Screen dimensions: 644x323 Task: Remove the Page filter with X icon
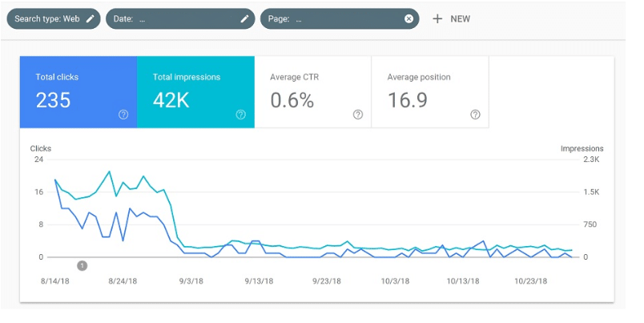[409, 18]
